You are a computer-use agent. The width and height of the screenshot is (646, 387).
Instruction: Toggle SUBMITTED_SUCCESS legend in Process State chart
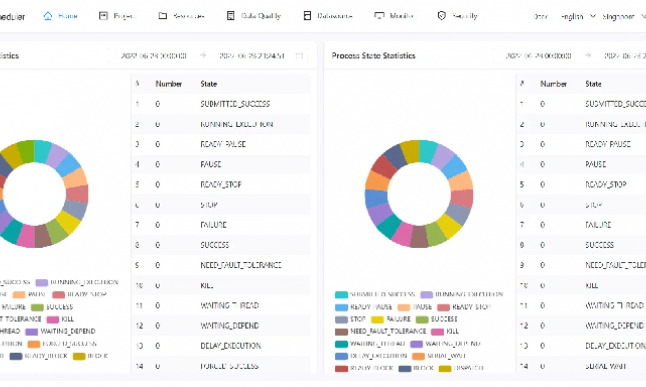point(375,294)
